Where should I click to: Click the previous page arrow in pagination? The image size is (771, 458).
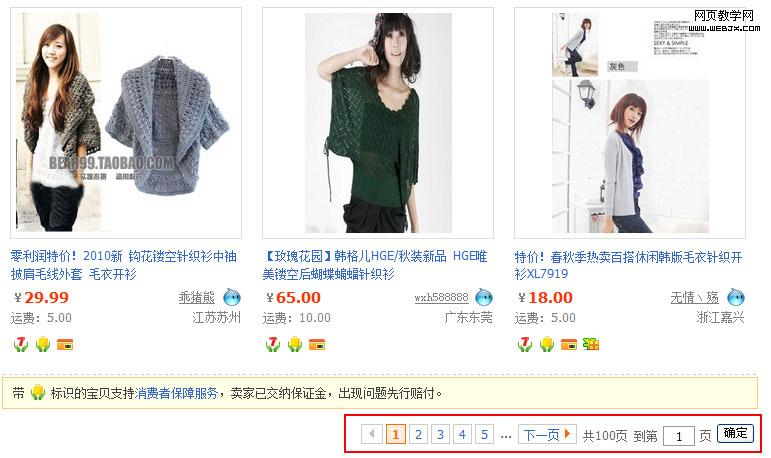[x=372, y=434]
